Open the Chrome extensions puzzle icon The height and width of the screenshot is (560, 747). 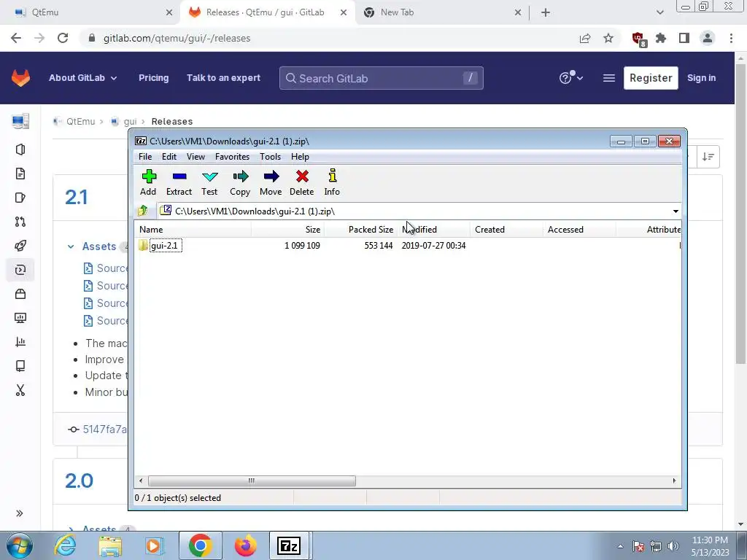[661, 38]
